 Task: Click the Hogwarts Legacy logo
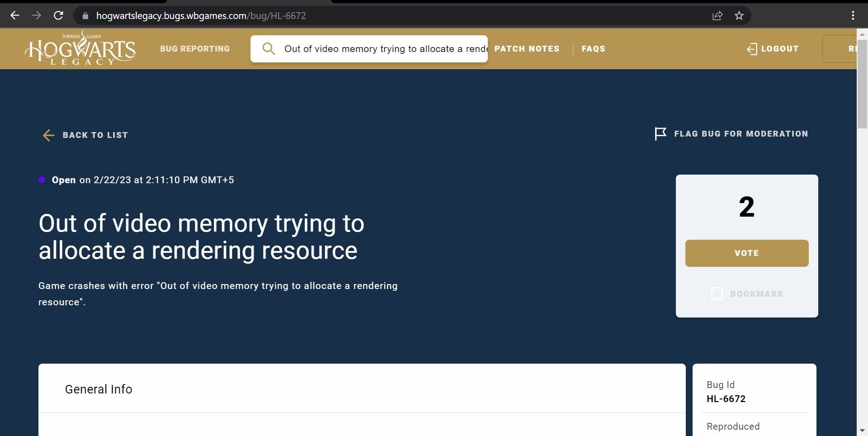(x=80, y=48)
